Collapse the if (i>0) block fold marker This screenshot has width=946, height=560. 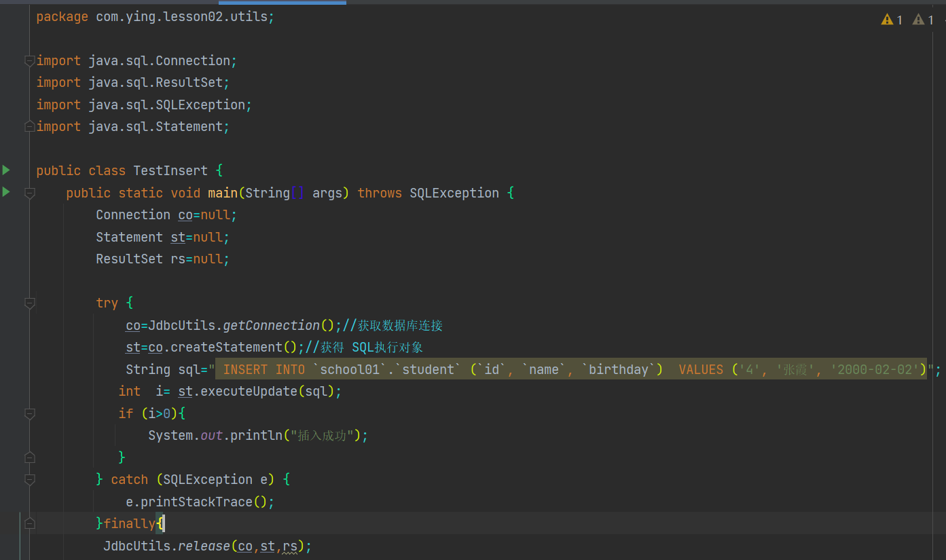pyautogui.click(x=29, y=413)
